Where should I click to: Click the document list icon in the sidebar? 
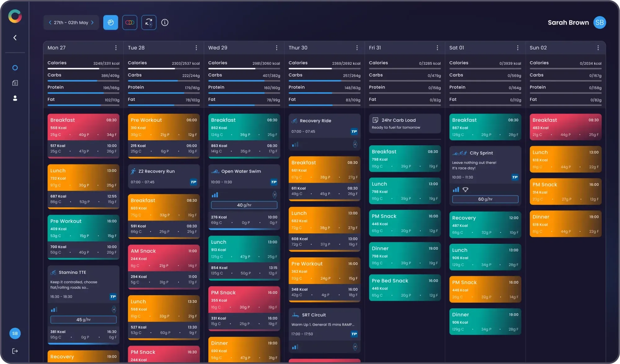click(15, 83)
